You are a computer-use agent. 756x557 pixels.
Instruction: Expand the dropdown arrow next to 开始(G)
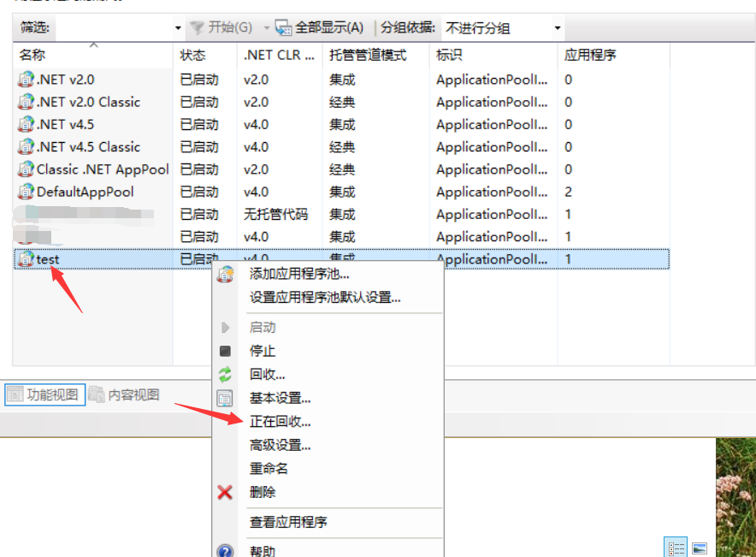pyautogui.click(x=265, y=27)
